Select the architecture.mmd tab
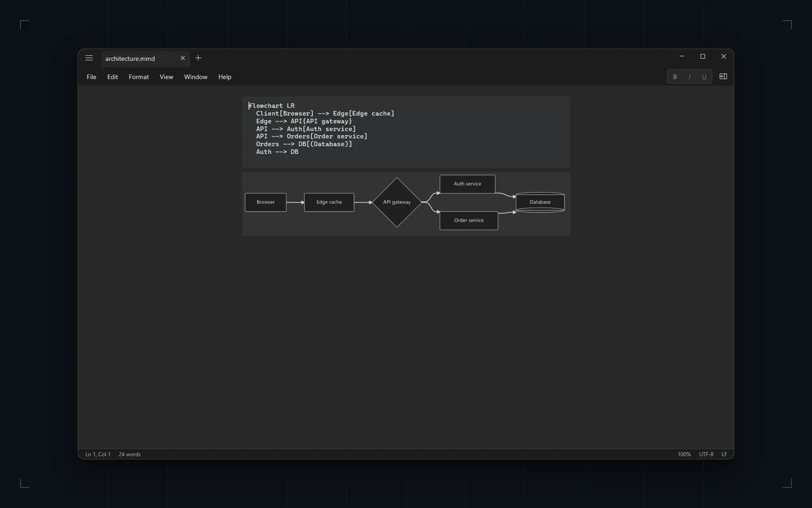 point(145,59)
